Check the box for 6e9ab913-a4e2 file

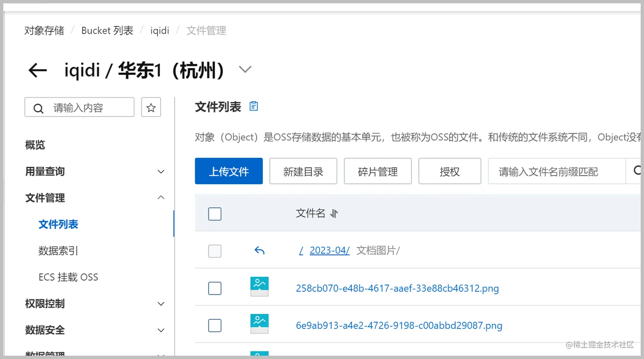tap(215, 326)
